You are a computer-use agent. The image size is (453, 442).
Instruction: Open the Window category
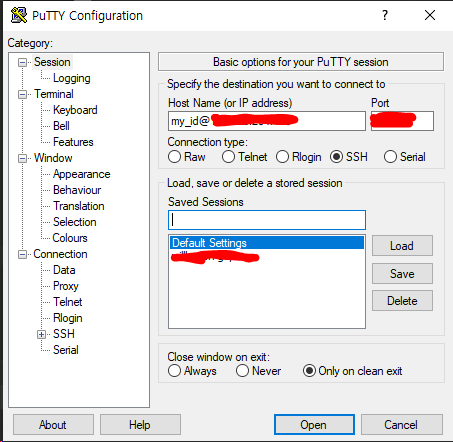pyautogui.click(x=53, y=158)
